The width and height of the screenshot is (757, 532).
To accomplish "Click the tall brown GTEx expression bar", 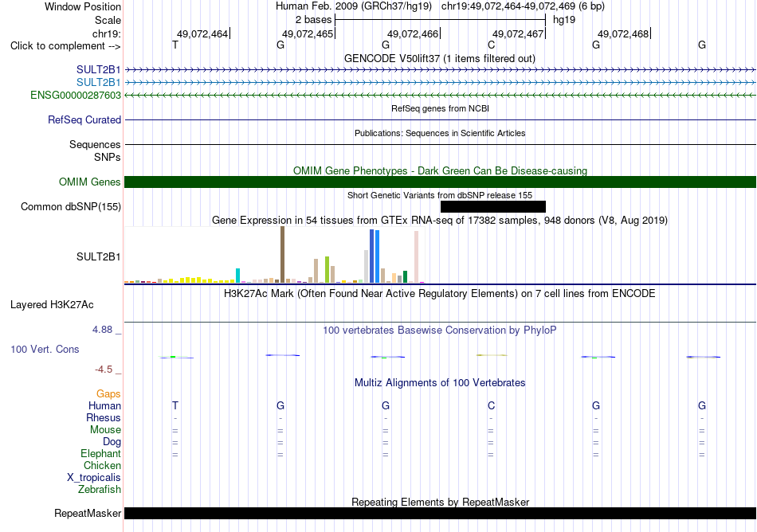I will coord(282,254).
